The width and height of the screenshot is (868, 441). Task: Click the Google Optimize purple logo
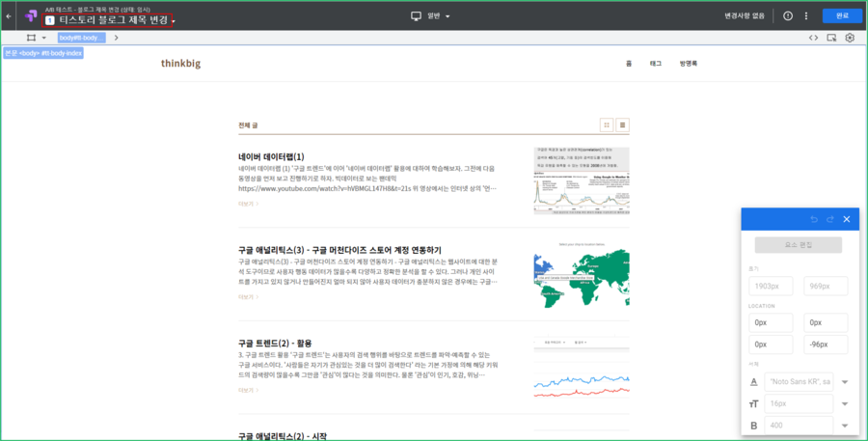pos(31,16)
